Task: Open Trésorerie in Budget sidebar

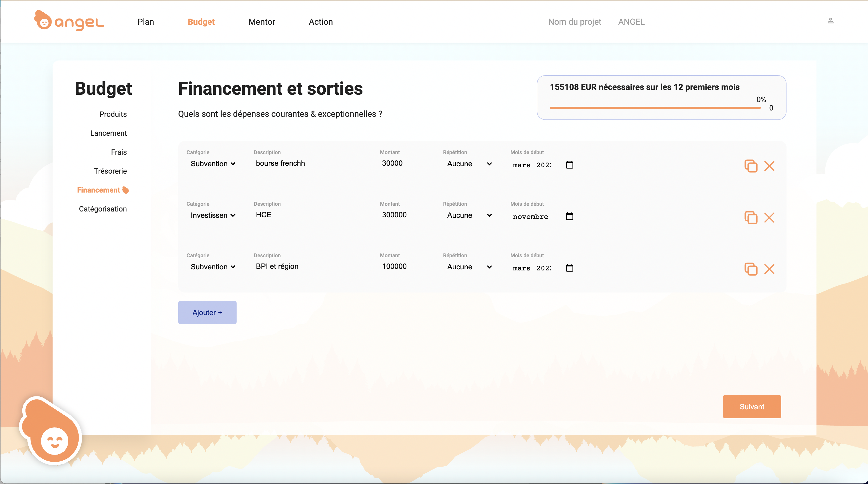Action: coord(110,171)
